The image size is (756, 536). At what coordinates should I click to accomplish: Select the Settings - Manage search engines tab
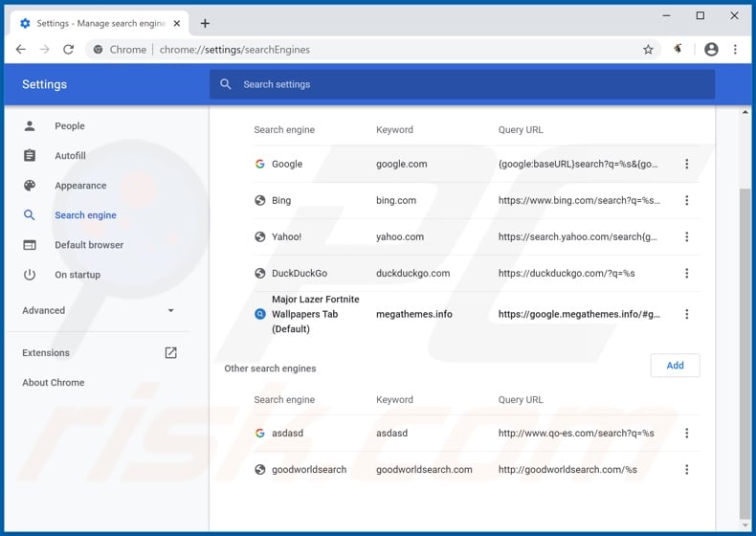coord(99,23)
